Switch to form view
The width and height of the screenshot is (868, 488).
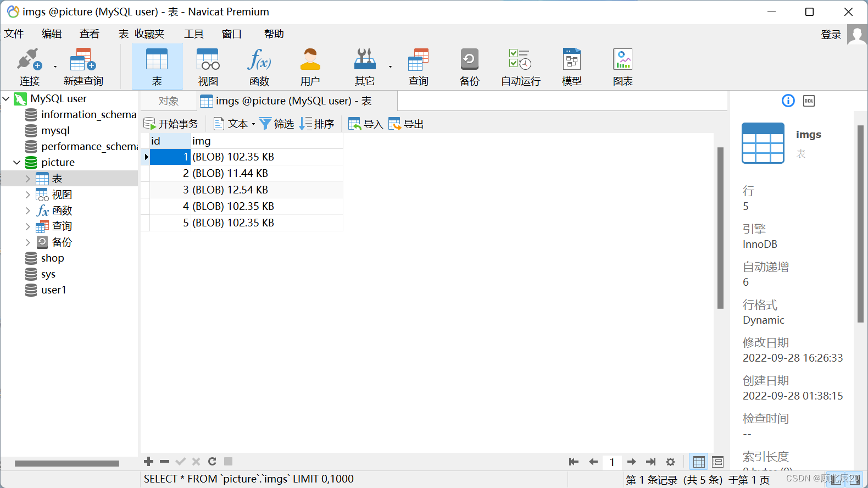(x=717, y=462)
